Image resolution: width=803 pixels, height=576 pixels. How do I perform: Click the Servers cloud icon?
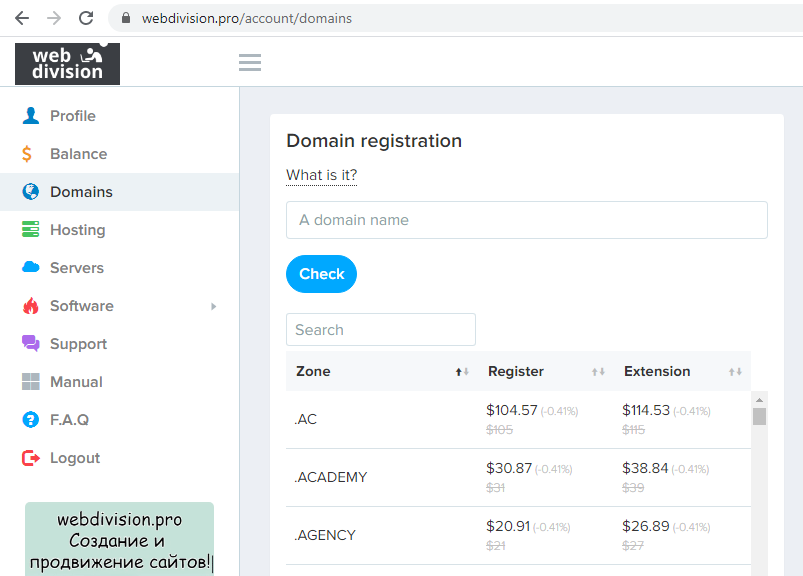(31, 268)
